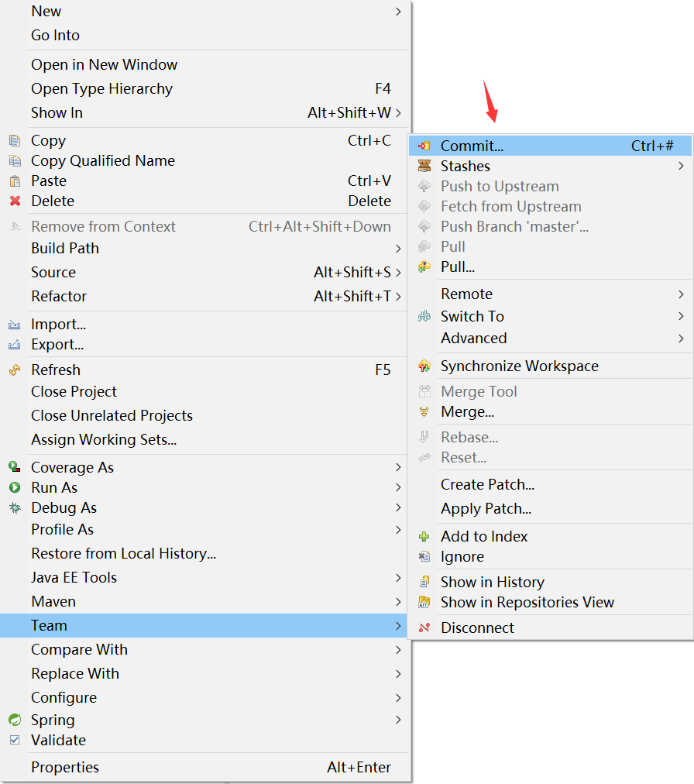
Task: Expand the Refactor submenu arrow
Action: tap(398, 297)
